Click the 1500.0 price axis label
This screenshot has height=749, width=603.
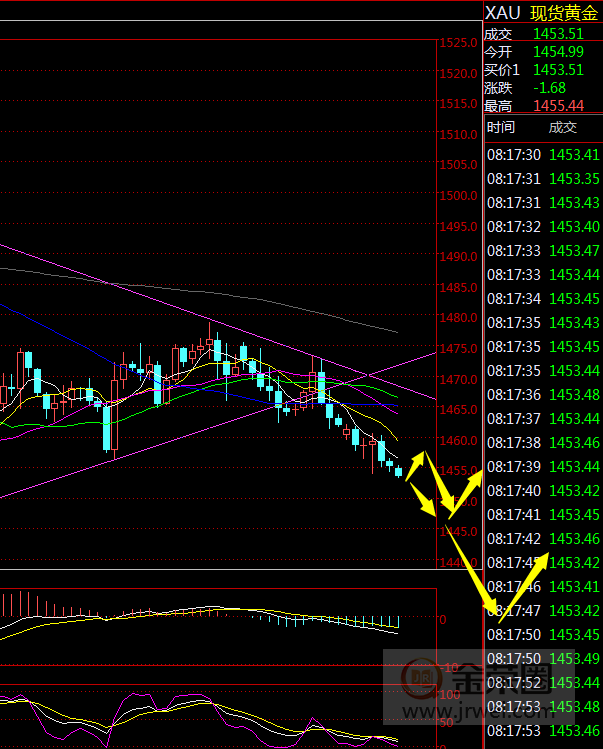[x=455, y=196]
